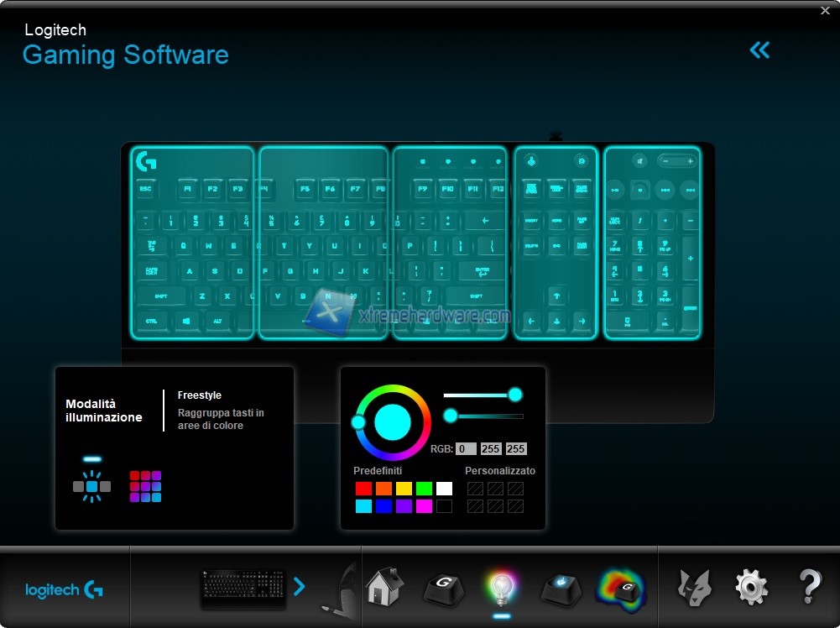This screenshot has width=840, height=628.
Task: Select the Freestyle lighting mode icon
Action: pos(91,486)
